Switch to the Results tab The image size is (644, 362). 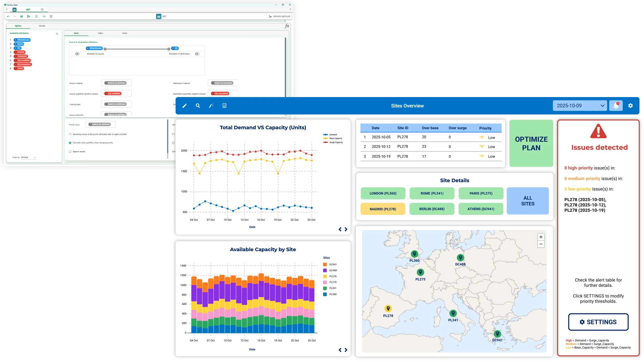click(42, 26)
